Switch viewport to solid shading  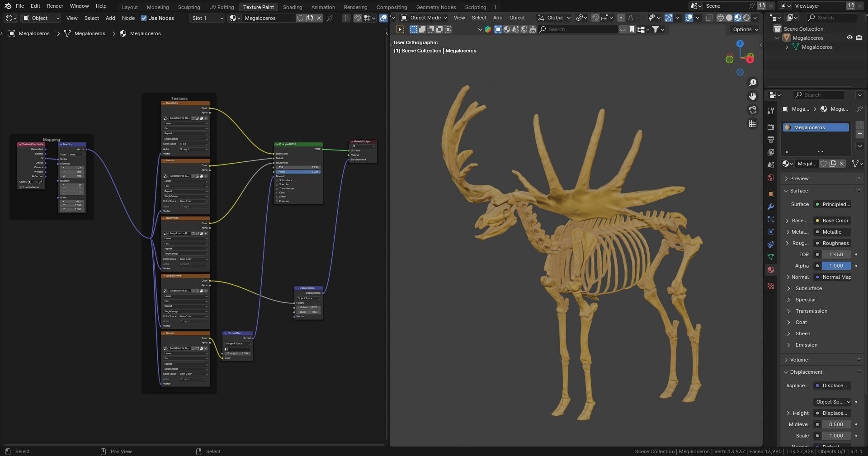tap(729, 18)
